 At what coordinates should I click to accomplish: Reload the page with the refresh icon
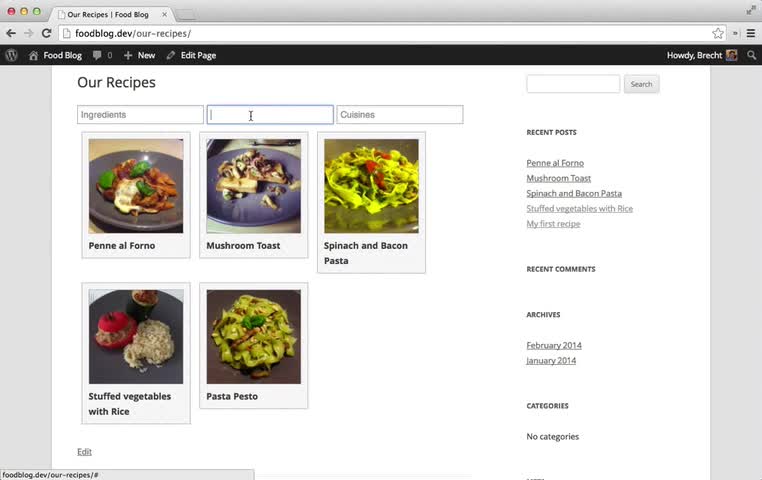pyautogui.click(x=47, y=33)
